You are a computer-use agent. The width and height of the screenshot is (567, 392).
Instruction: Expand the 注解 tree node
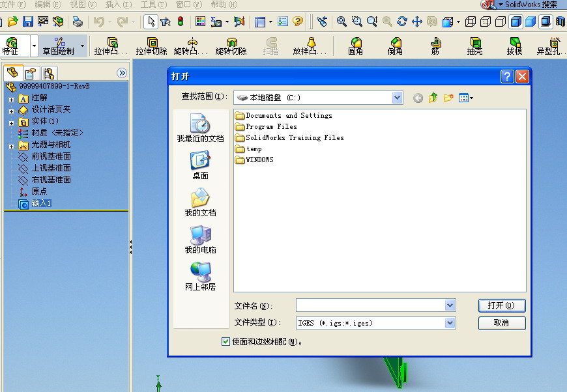click(x=11, y=100)
